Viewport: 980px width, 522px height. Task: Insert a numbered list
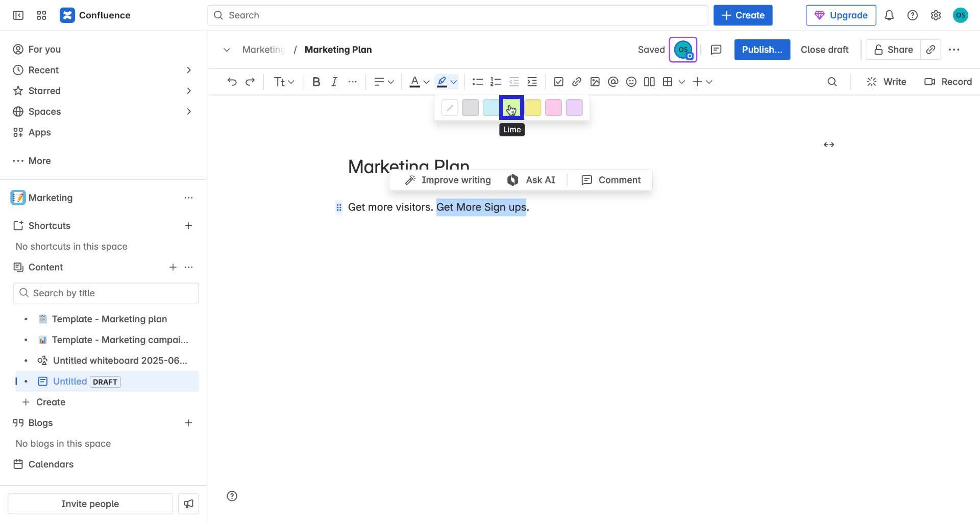(x=496, y=81)
